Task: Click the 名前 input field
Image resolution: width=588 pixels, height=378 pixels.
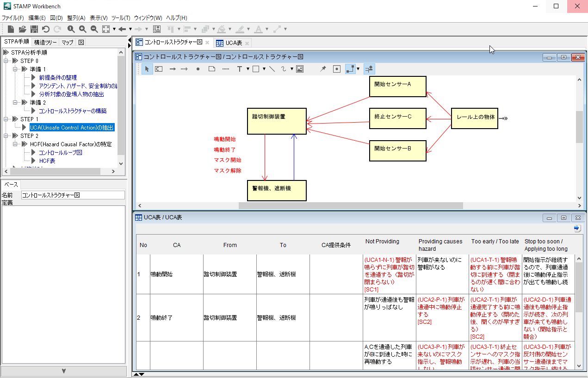Action: click(x=73, y=195)
